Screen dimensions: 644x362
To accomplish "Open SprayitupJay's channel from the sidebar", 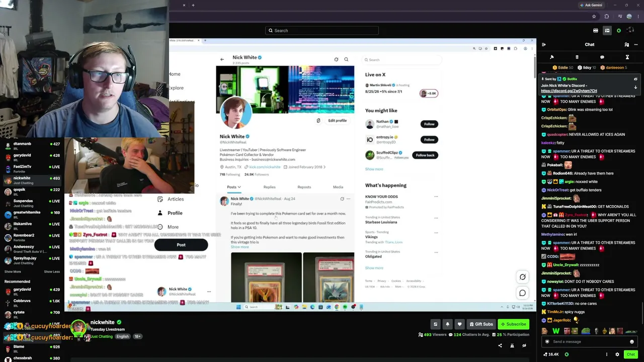I will [x=32, y=260].
